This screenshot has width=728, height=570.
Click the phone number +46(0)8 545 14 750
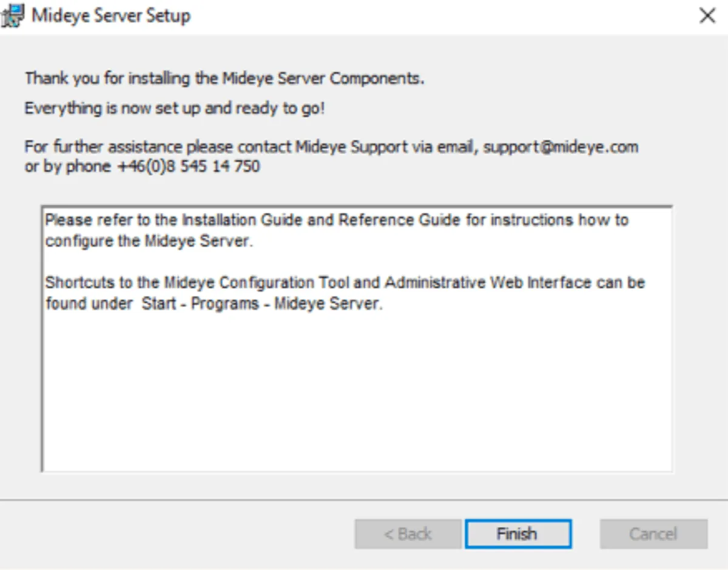coord(187,166)
